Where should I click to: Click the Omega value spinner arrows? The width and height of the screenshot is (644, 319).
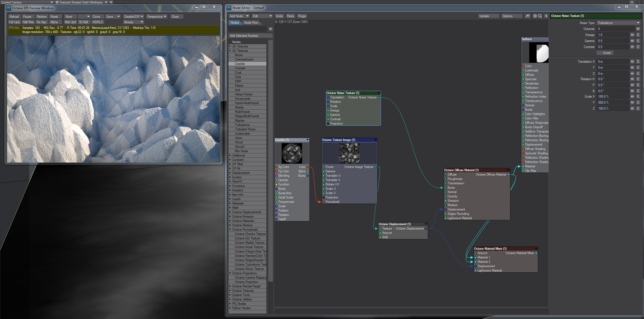[632, 35]
